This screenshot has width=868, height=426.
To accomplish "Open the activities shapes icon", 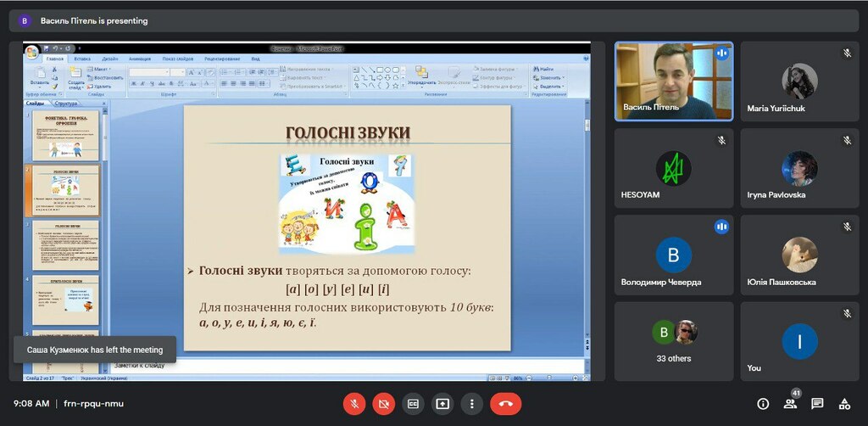I will coord(844,404).
